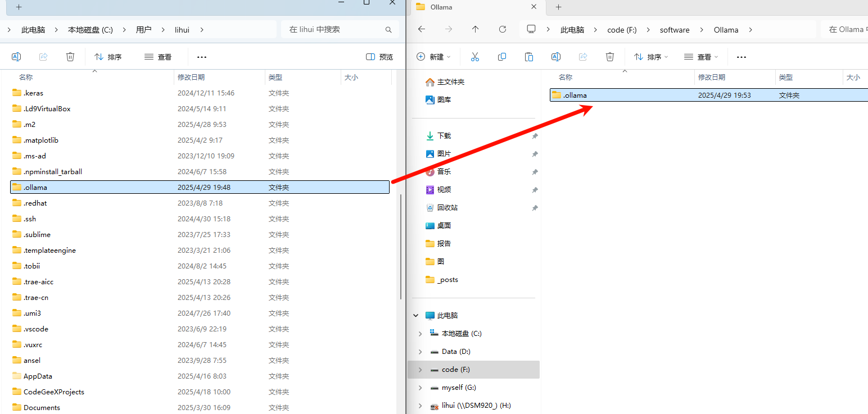Toggle the 预览 preview pane button
868x414 pixels.
379,57
